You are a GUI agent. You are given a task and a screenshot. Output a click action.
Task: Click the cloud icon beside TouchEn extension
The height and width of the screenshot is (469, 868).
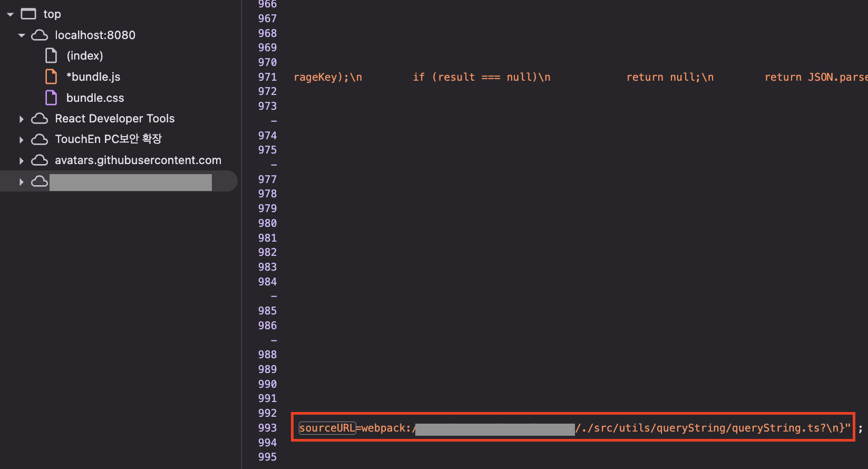click(40, 139)
